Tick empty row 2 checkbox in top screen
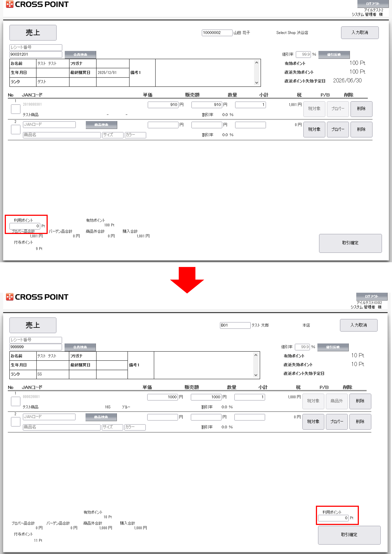 click(16, 130)
